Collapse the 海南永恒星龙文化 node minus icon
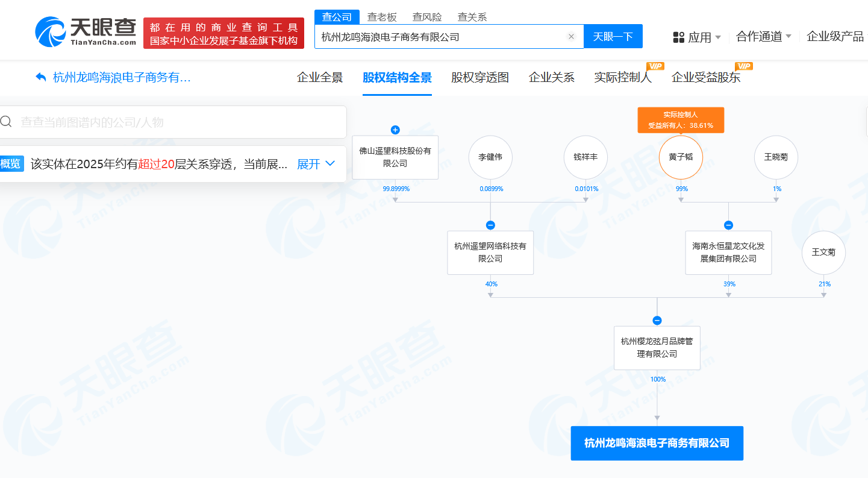This screenshot has width=868, height=478. click(728, 225)
